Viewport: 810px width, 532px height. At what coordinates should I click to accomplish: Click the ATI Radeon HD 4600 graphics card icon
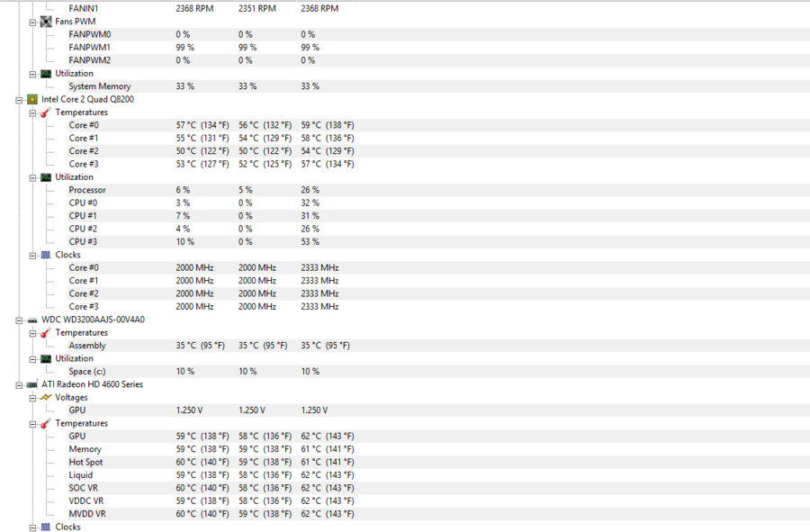tap(32, 384)
